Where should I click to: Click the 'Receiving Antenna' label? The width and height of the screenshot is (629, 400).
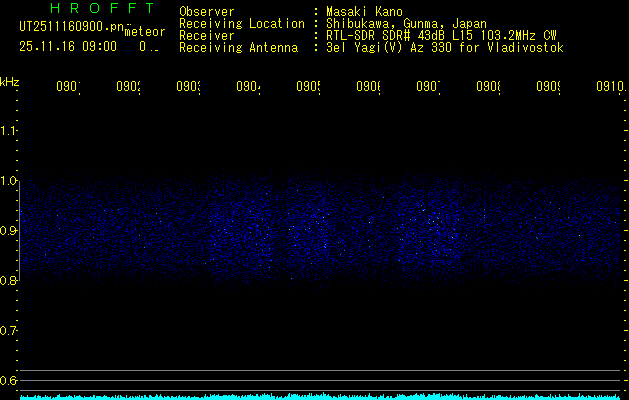238,48
